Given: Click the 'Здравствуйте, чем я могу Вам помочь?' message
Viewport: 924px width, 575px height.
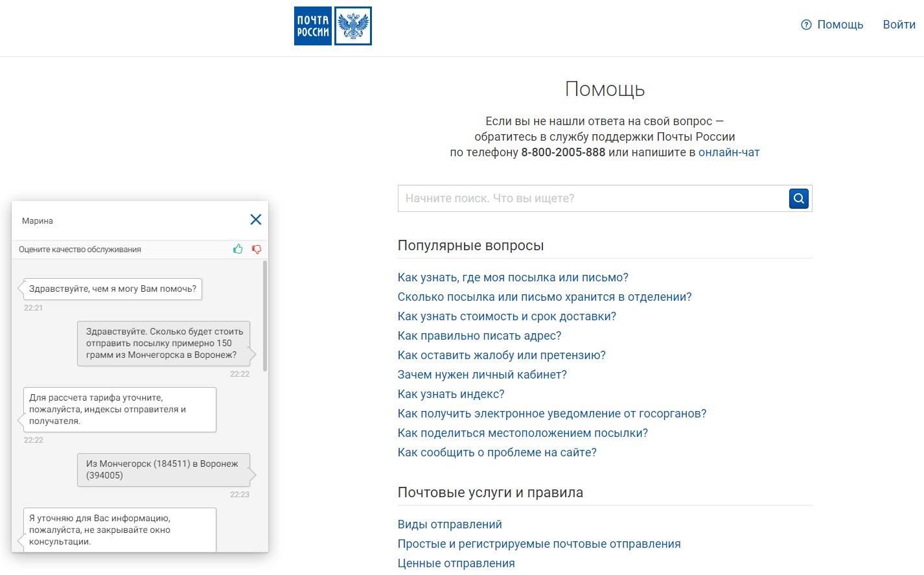Looking at the screenshot, I should [x=113, y=289].
